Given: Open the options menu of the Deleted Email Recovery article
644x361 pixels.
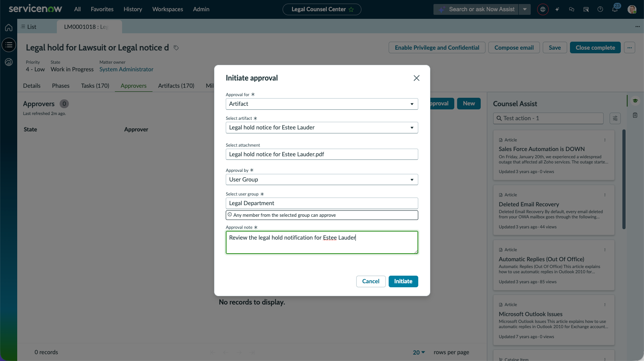Looking at the screenshot, I should (x=605, y=195).
